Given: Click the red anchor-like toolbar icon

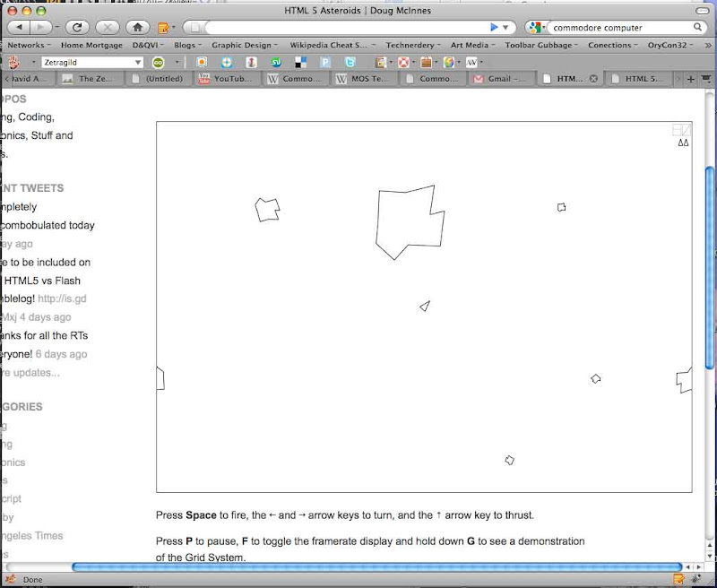Looking at the screenshot, I should pyautogui.click(x=251, y=62).
